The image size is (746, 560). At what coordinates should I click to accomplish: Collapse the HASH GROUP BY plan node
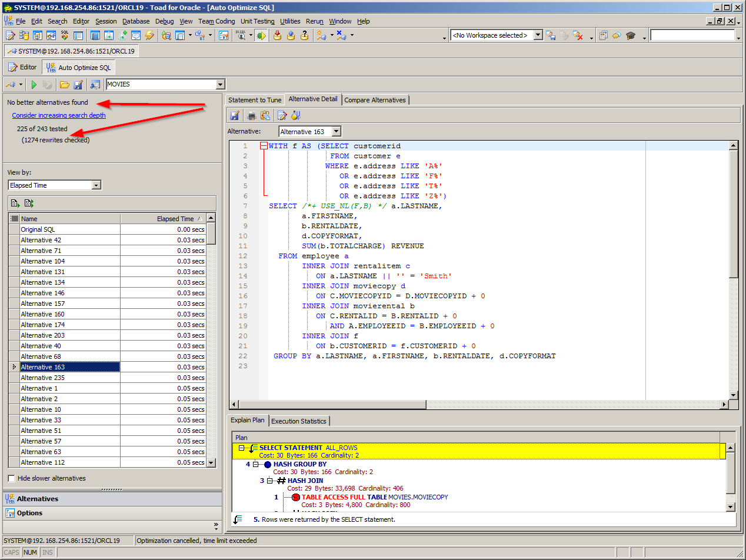point(255,464)
